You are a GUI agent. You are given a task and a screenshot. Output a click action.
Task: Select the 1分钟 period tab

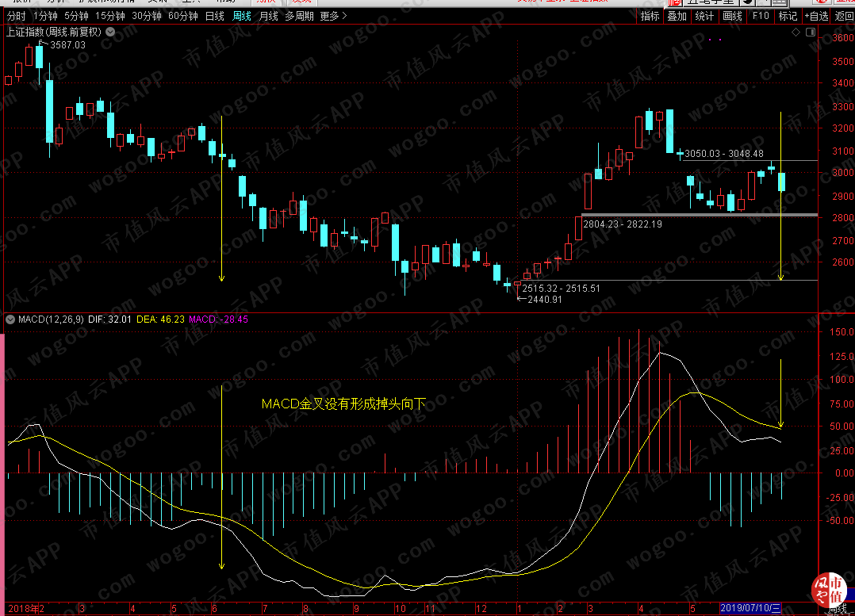[x=45, y=17]
